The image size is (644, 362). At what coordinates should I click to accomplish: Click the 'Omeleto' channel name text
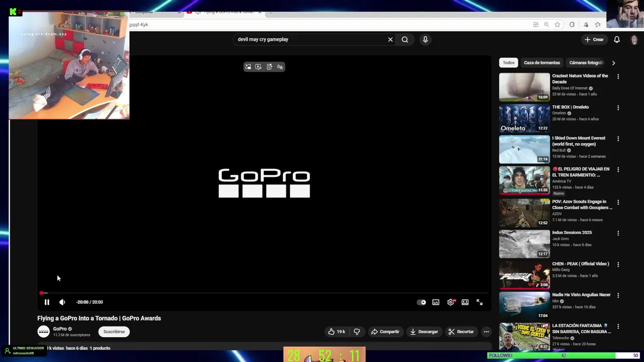pos(559,113)
